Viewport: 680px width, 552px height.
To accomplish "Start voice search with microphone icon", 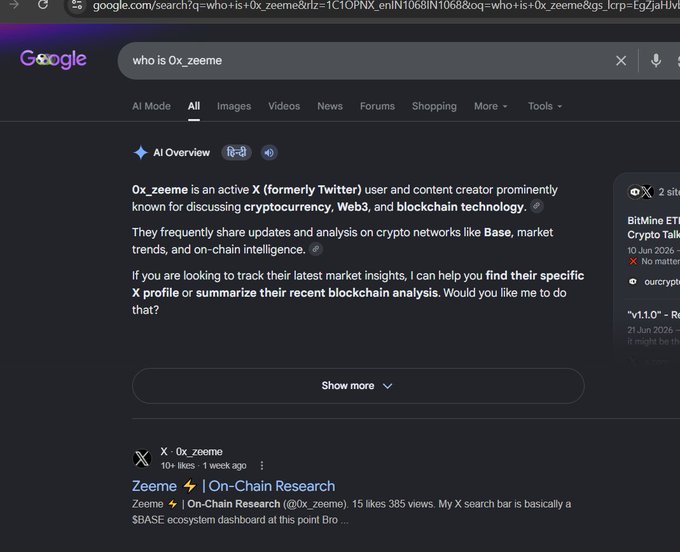I will pyautogui.click(x=656, y=61).
